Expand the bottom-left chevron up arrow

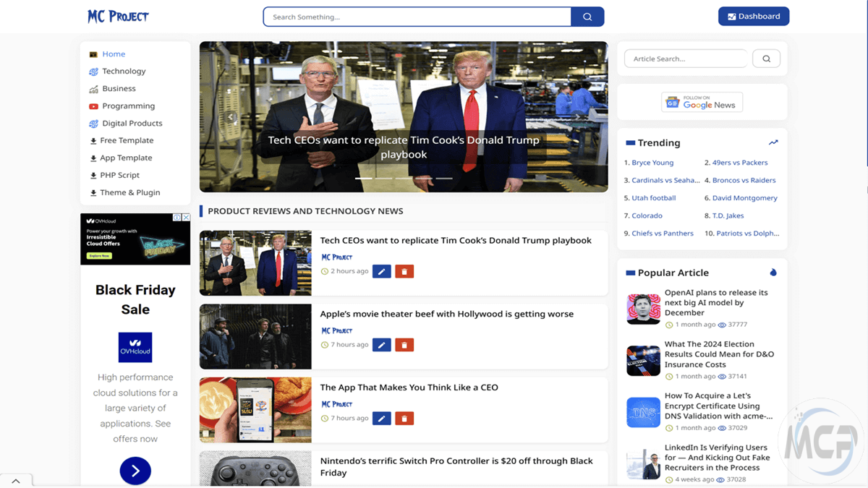[x=15, y=481]
